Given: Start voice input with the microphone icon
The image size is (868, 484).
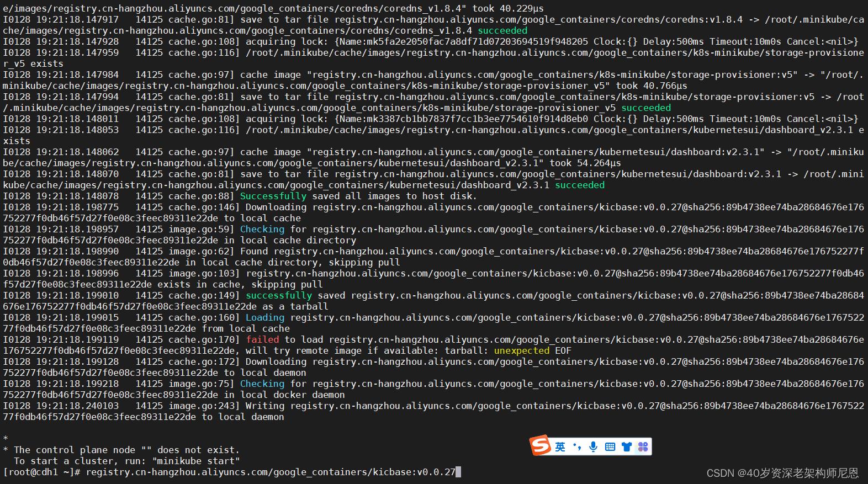Looking at the screenshot, I should point(593,446).
